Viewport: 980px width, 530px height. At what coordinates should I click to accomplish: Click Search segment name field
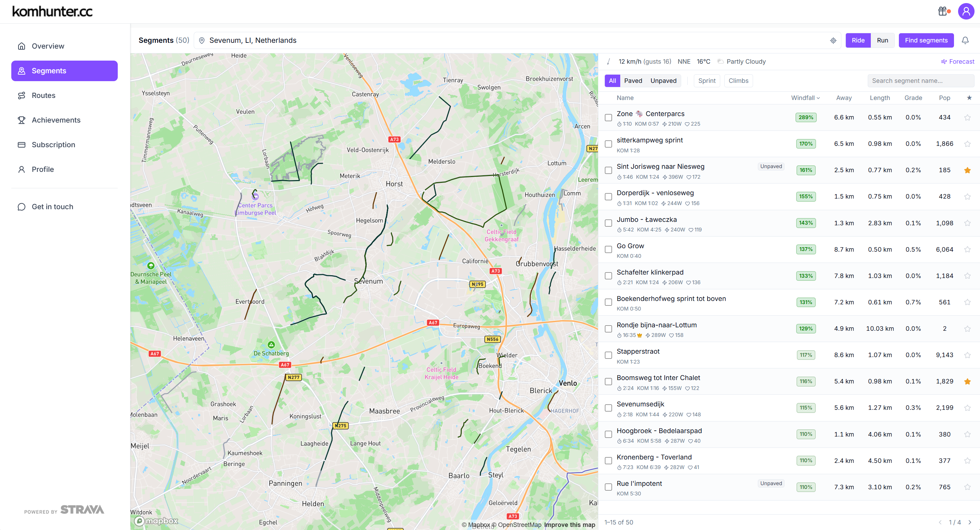tap(921, 81)
